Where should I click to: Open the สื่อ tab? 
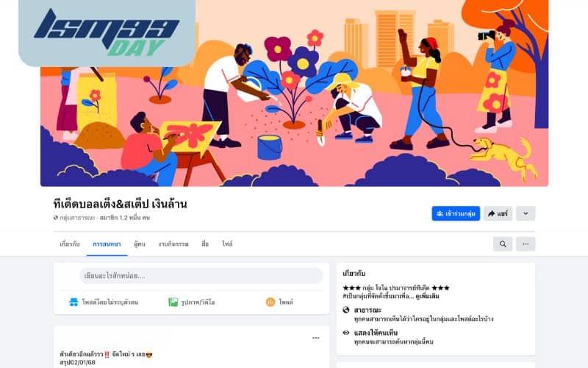click(205, 244)
